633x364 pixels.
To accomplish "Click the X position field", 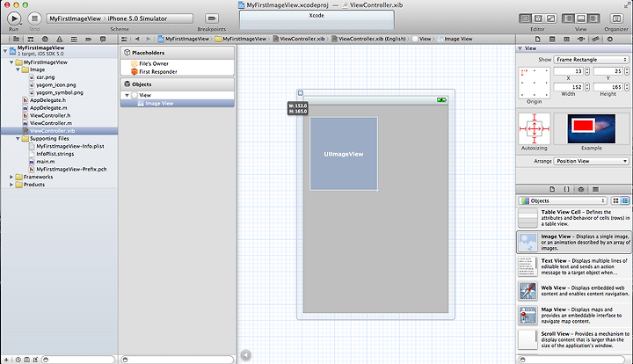I will pos(569,71).
